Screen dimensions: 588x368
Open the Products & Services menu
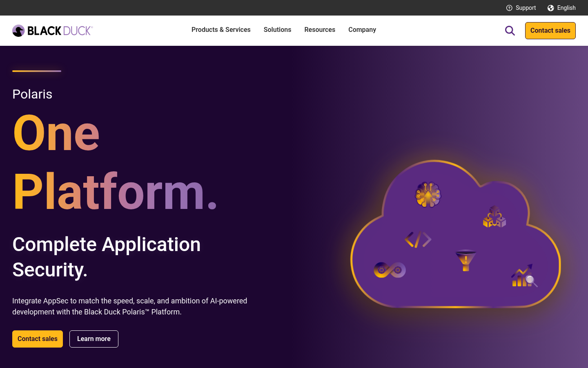click(x=221, y=30)
